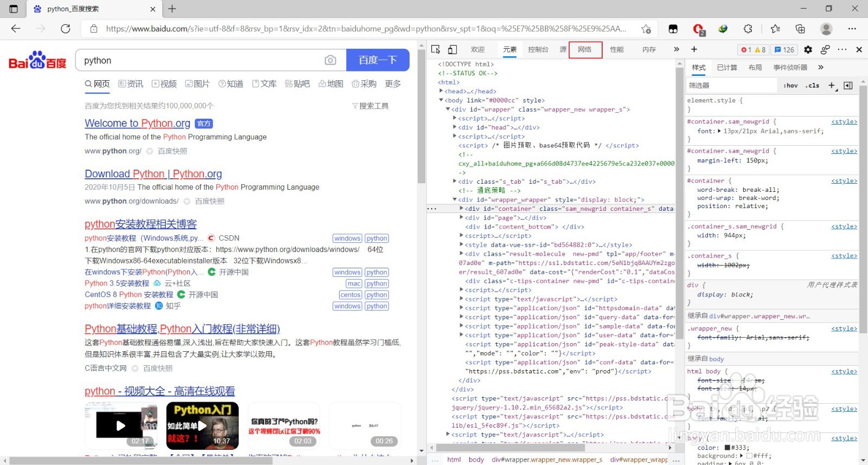Collapse the body element node

tap(441, 100)
